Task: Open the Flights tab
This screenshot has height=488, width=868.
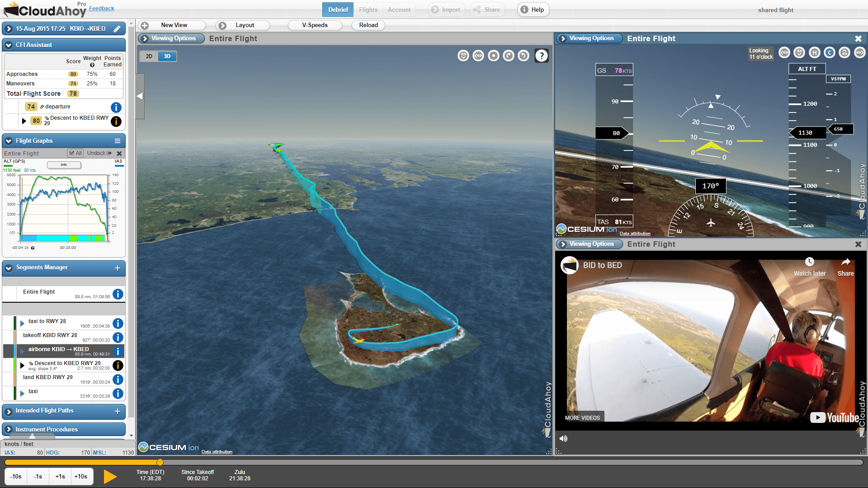Action: coord(368,9)
